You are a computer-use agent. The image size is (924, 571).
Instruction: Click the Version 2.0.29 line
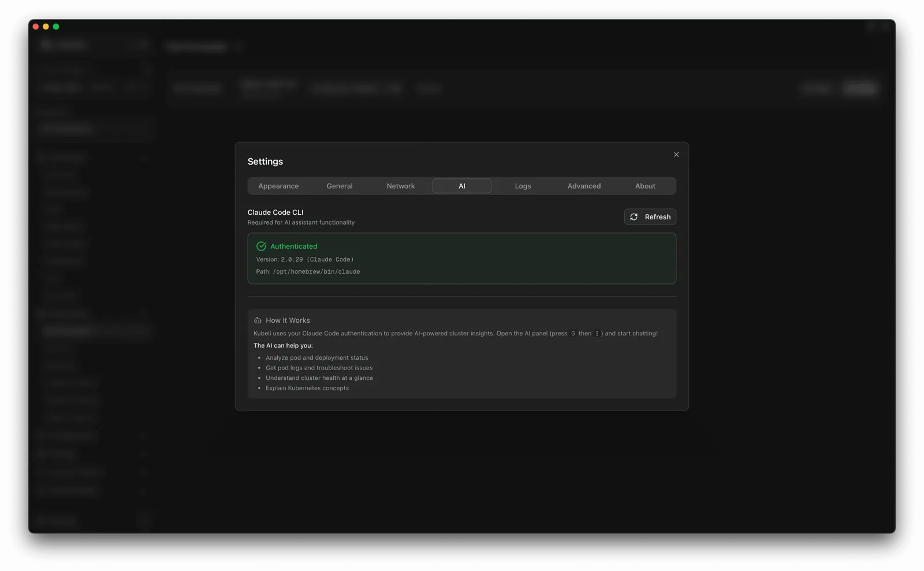[305, 260]
